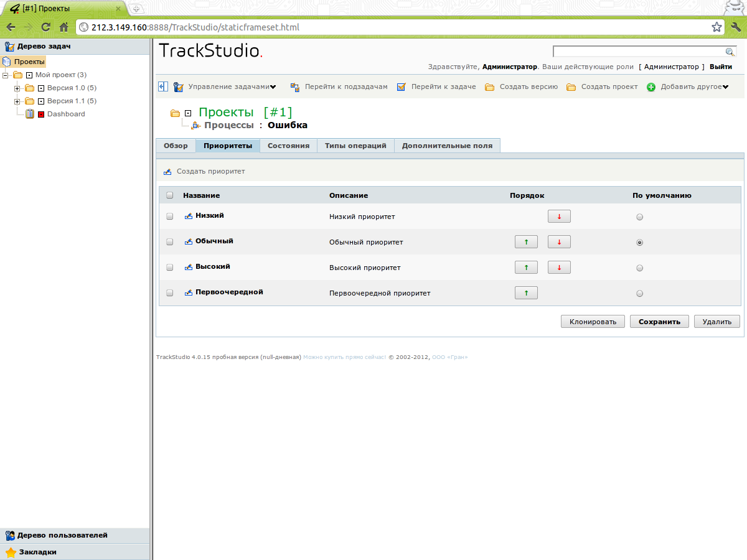Move 'Высокий' down with the red arrow
Viewport: 747px width, 560px height.
(x=559, y=268)
